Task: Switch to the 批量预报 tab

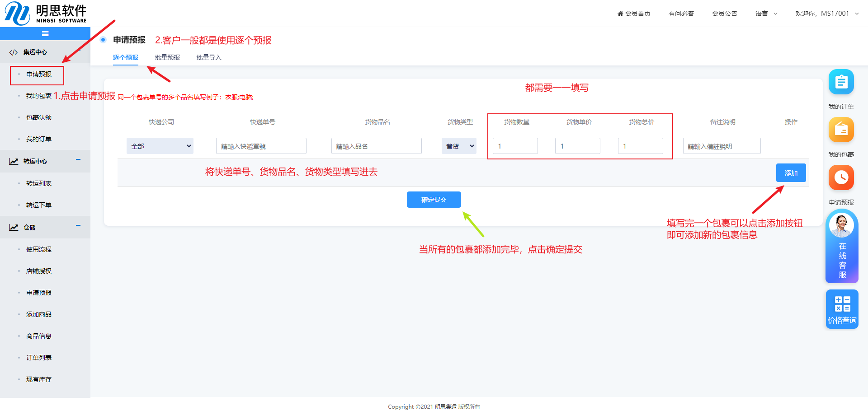Action: pos(167,57)
